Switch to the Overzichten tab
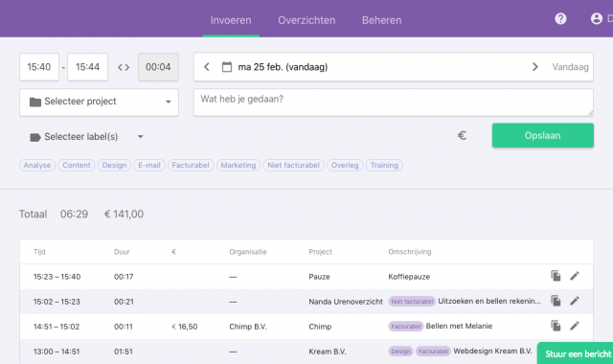Screen dimensions: 613x364 pos(306,20)
